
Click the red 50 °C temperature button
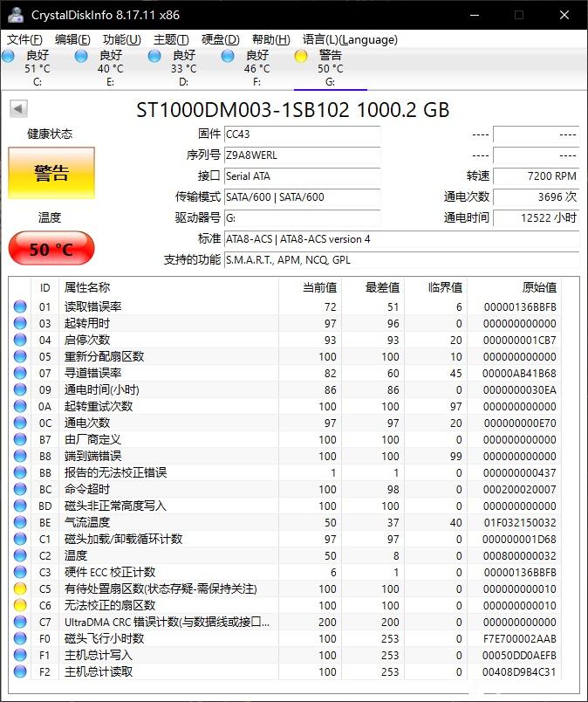(x=51, y=249)
